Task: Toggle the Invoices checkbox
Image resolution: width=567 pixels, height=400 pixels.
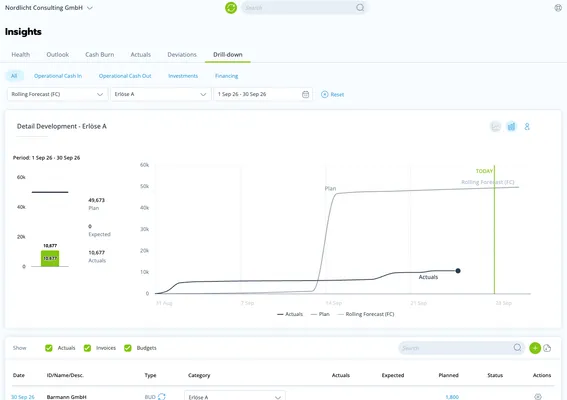Action: click(87, 348)
